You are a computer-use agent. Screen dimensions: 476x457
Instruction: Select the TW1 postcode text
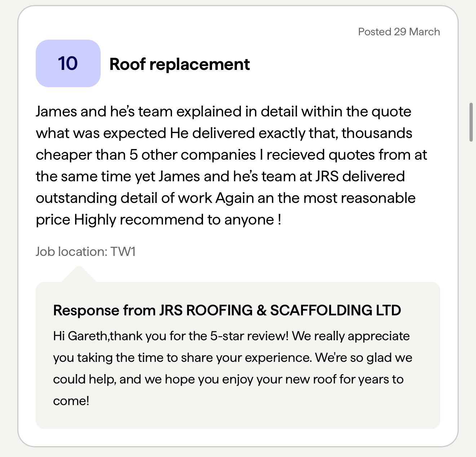123,252
